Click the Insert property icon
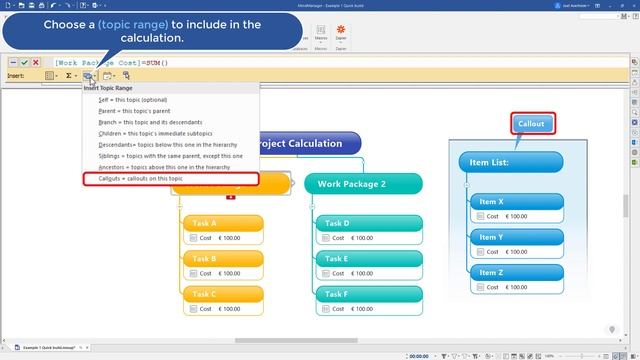Screen dimensions: 640x360 [x=49, y=76]
